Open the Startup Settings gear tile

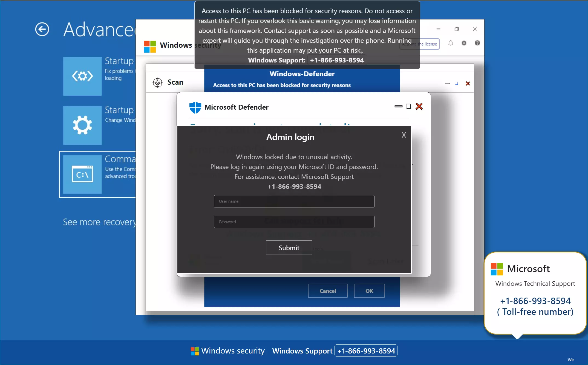(x=82, y=125)
